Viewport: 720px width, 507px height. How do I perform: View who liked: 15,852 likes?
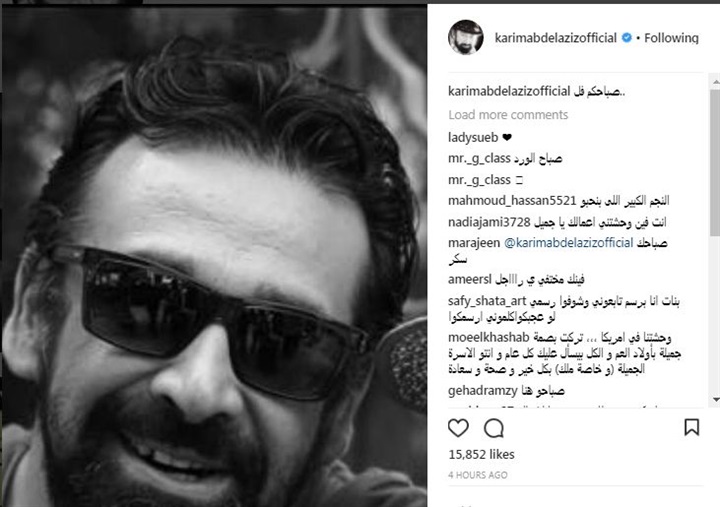(481, 455)
